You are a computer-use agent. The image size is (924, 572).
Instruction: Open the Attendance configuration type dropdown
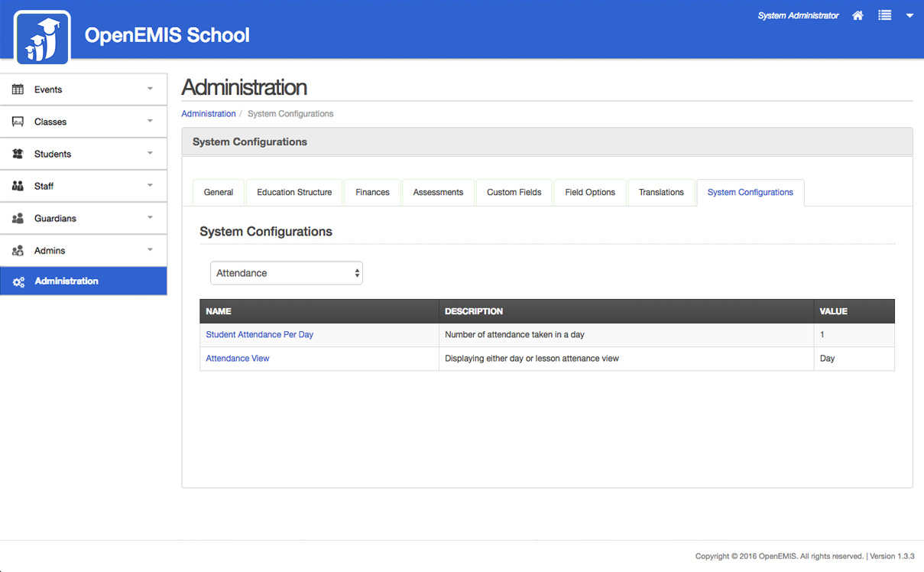click(x=286, y=273)
